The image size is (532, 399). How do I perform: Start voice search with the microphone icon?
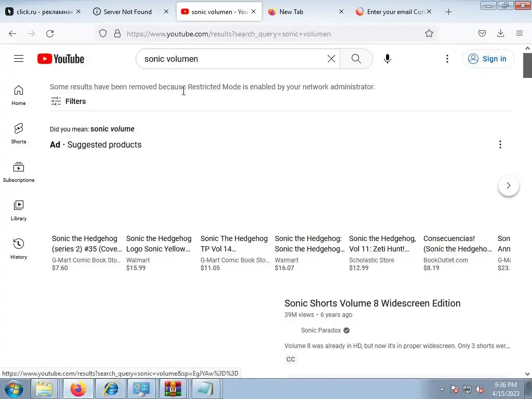pyautogui.click(x=387, y=59)
